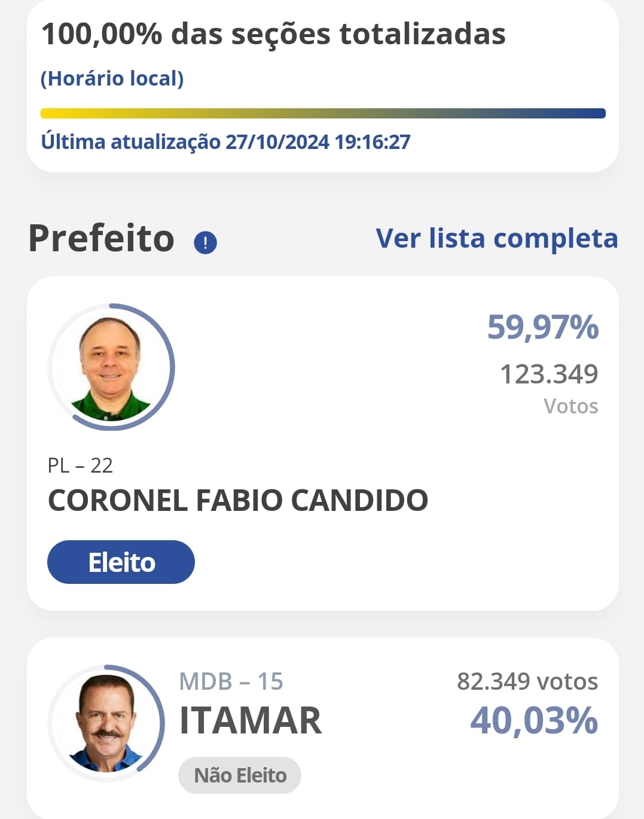
Task: Select the 'ITAMAR' candidate name
Action: click(251, 720)
